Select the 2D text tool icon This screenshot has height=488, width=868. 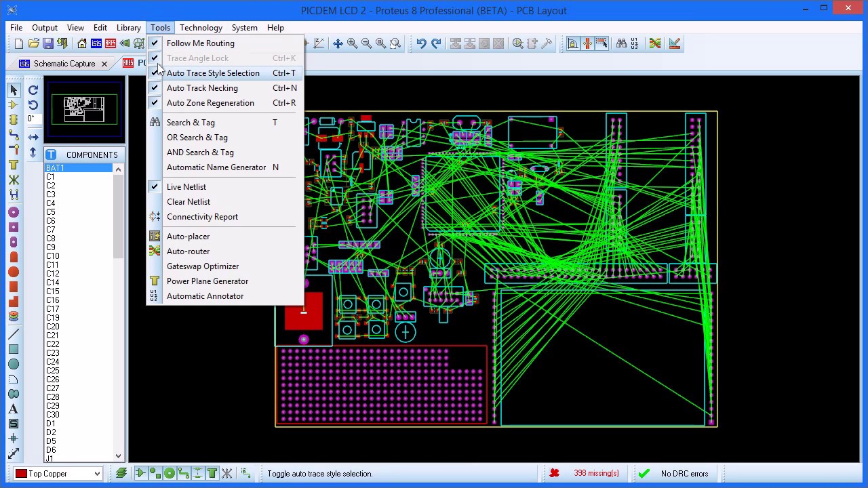click(14, 409)
